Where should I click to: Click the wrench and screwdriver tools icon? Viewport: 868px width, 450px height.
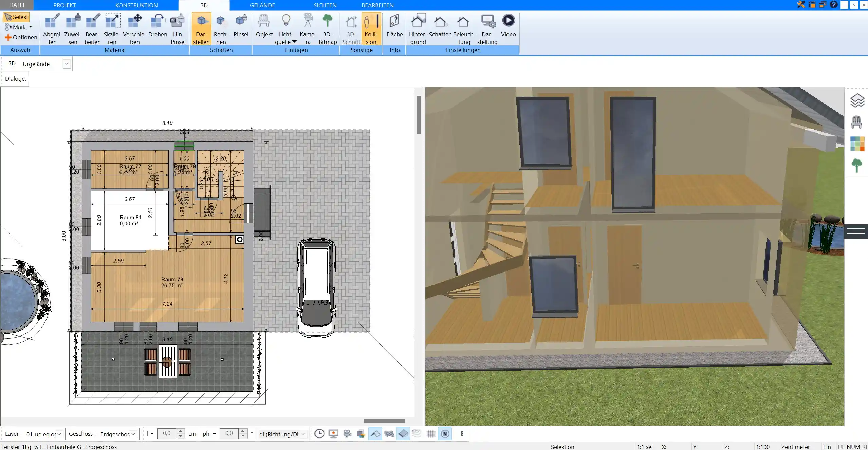click(801, 5)
